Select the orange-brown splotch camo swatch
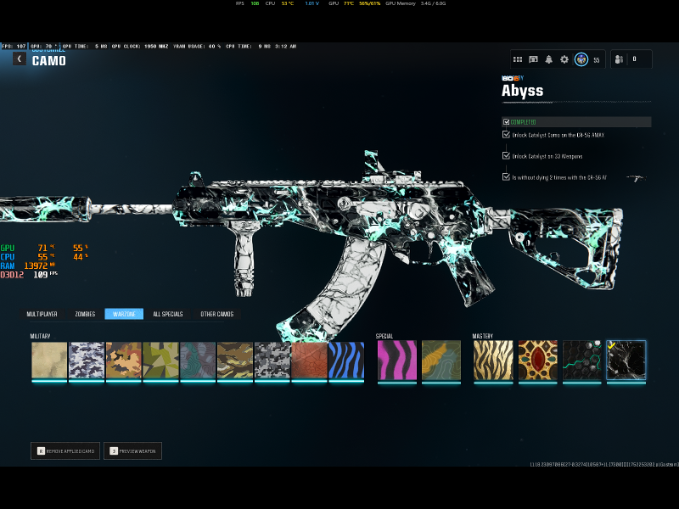 tap(123, 361)
